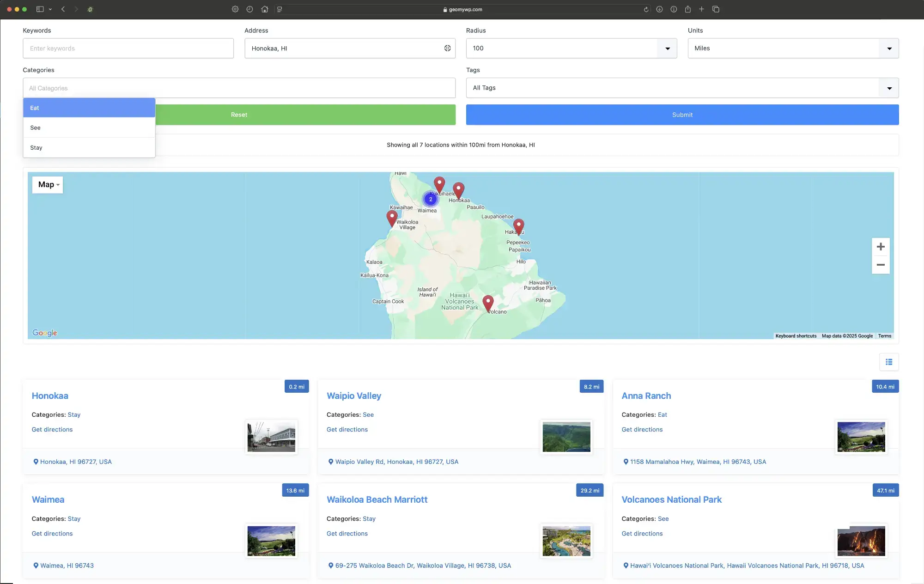Click the bug extension icon in toolbar
Image resolution: width=924 pixels, height=584 pixels.
pos(90,9)
